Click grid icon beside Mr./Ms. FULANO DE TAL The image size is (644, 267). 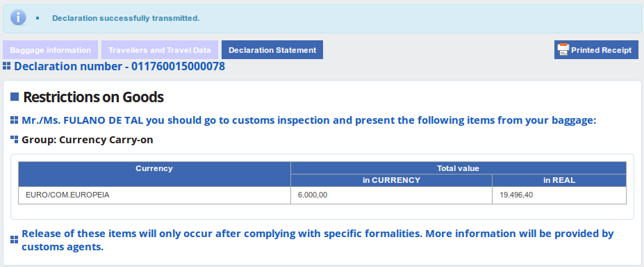coord(15,120)
